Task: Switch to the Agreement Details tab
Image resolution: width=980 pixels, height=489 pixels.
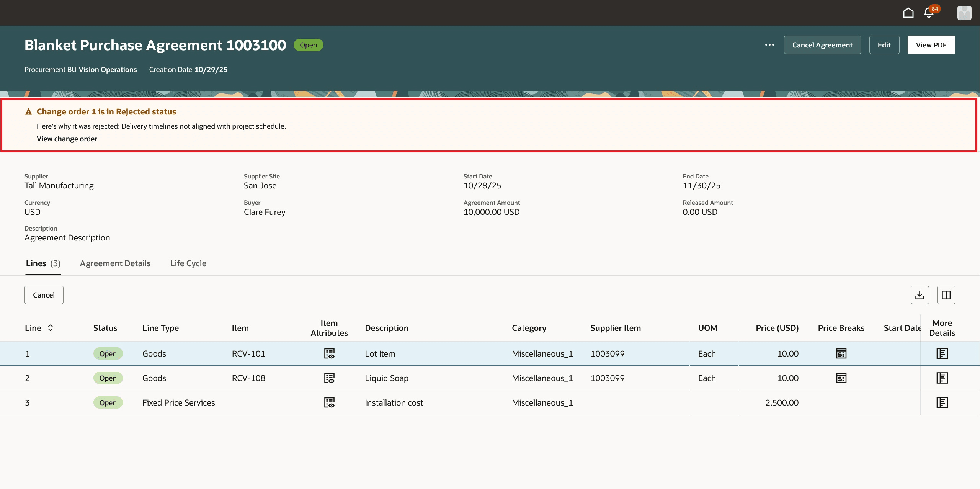Action: (115, 263)
